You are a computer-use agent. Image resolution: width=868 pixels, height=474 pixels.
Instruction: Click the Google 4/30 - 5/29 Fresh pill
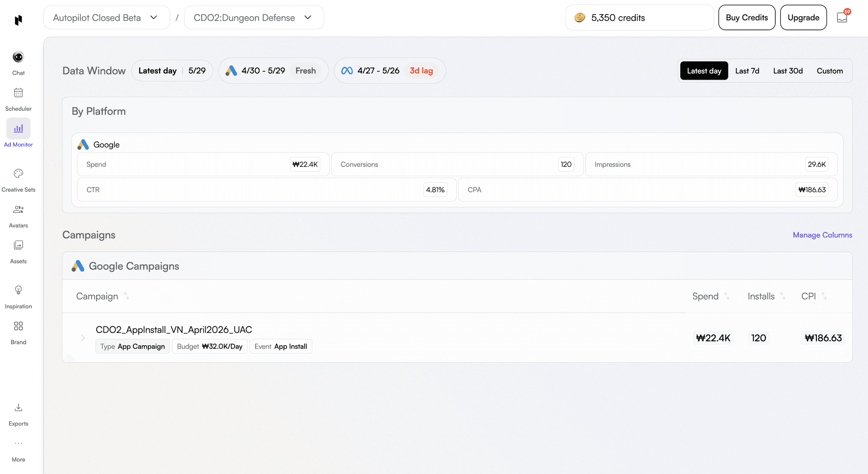point(274,71)
